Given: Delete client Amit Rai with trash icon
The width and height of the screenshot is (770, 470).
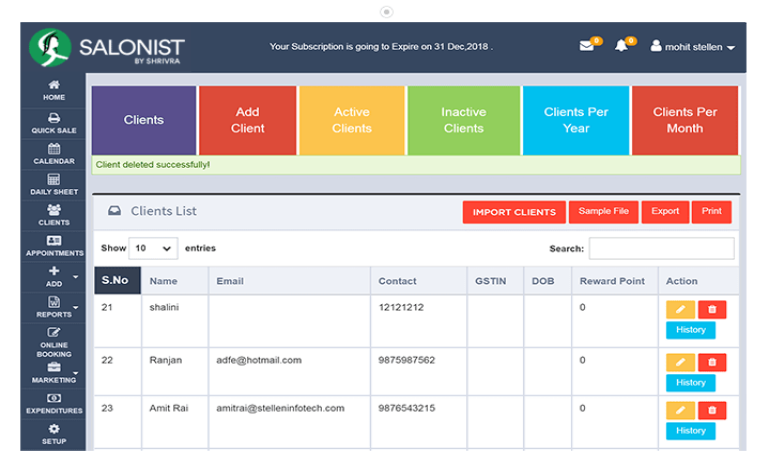Looking at the screenshot, I should tap(712, 410).
